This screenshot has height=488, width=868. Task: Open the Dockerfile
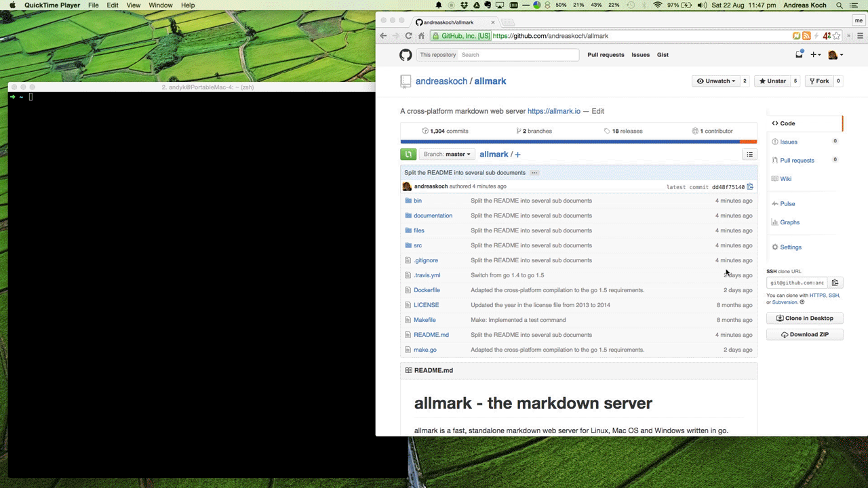pos(427,290)
